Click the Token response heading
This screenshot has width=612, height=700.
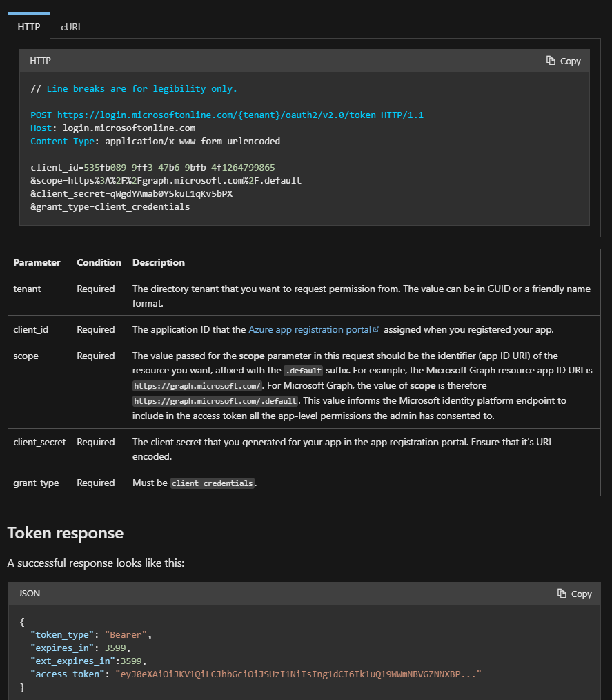66,533
